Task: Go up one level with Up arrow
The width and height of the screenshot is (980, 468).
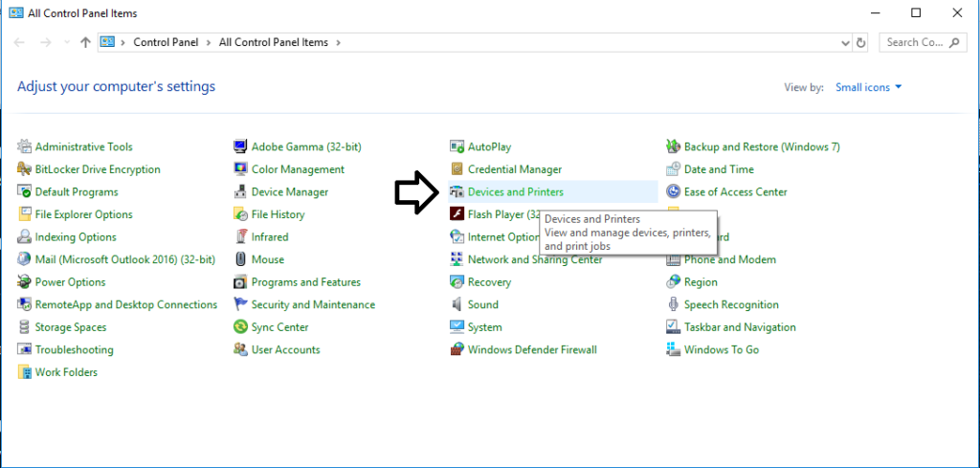Action: point(86,42)
